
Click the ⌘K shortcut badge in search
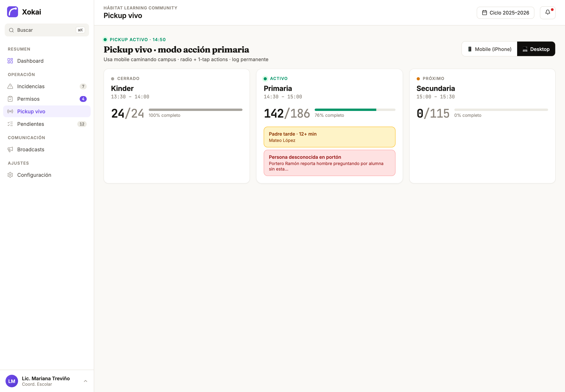80,30
